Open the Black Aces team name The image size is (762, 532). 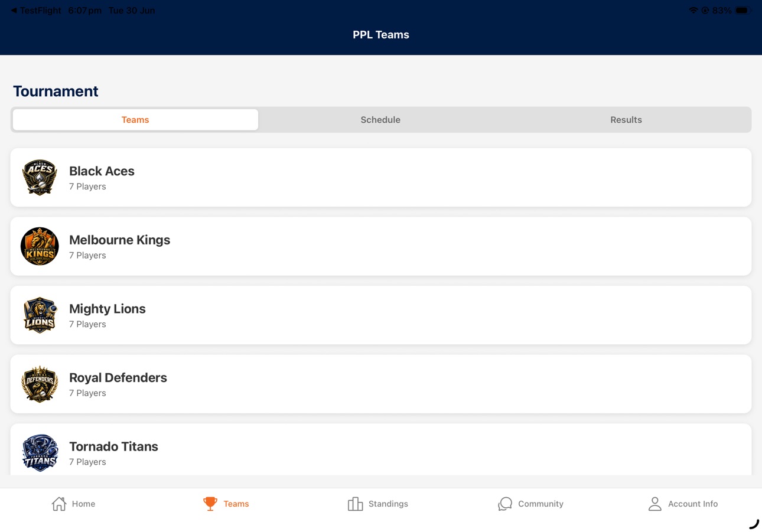pyautogui.click(x=102, y=171)
